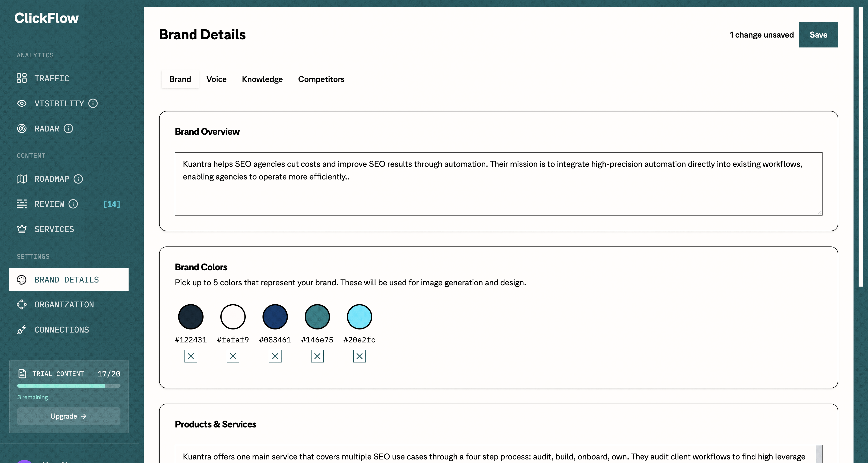This screenshot has height=463, width=868.
Task: Click the 17/20 trial count
Action: [109, 374]
